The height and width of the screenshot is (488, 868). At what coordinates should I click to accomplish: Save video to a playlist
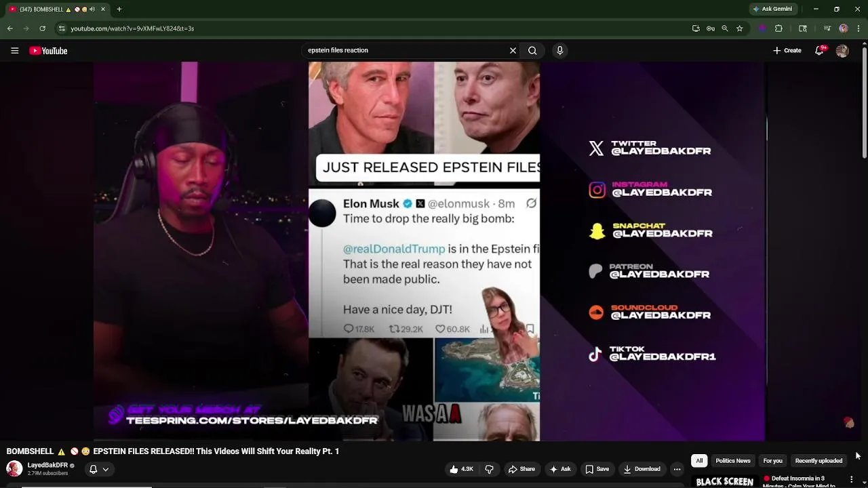(597, 469)
